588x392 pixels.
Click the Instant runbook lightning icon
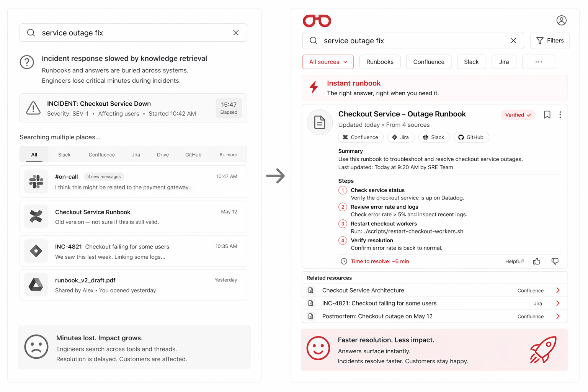point(314,87)
